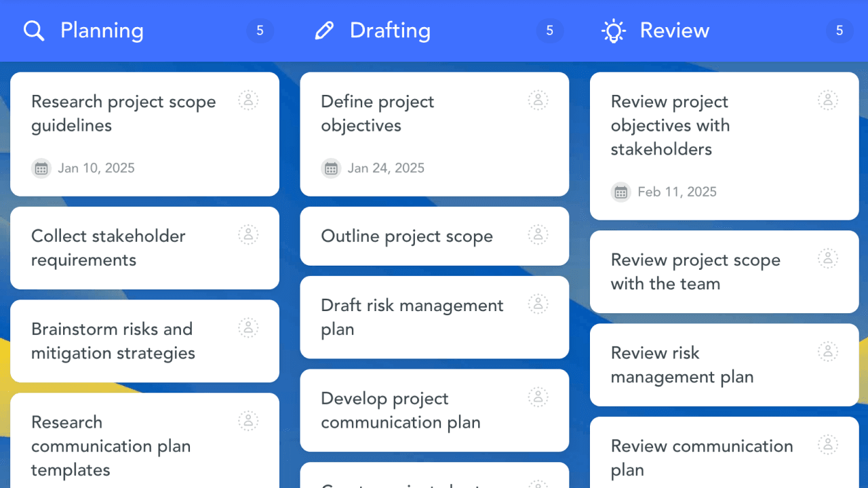Select the Planning column title
Image resolution: width=868 pixels, height=488 pixels.
(x=102, y=30)
